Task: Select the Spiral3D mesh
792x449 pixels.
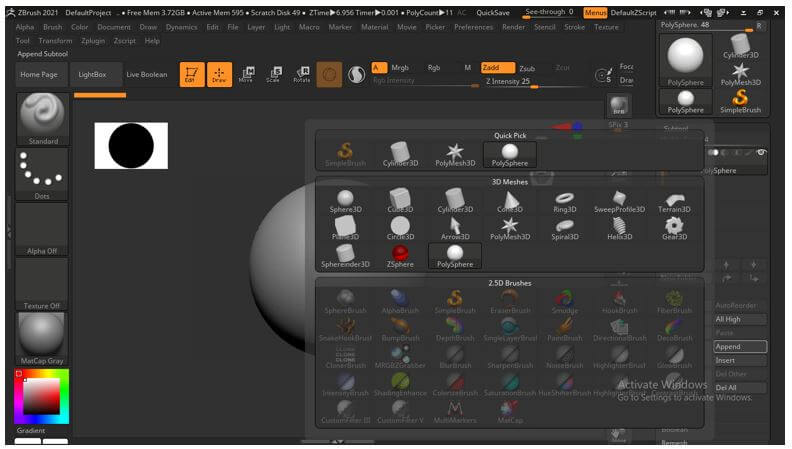Action: click(x=565, y=229)
